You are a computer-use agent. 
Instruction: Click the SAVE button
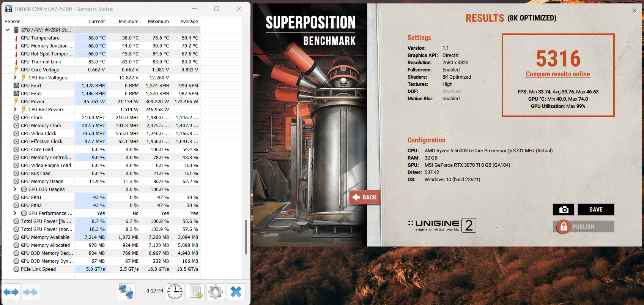596,209
